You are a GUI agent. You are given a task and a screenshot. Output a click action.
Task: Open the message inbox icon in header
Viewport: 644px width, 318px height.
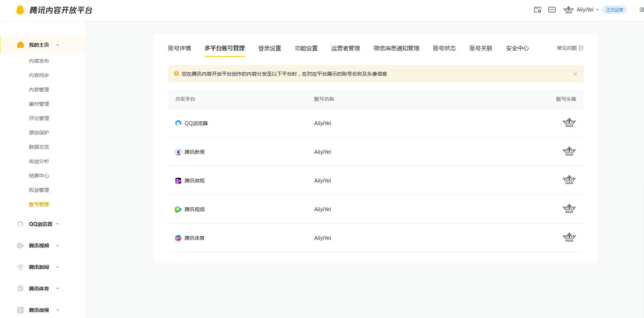pos(552,10)
